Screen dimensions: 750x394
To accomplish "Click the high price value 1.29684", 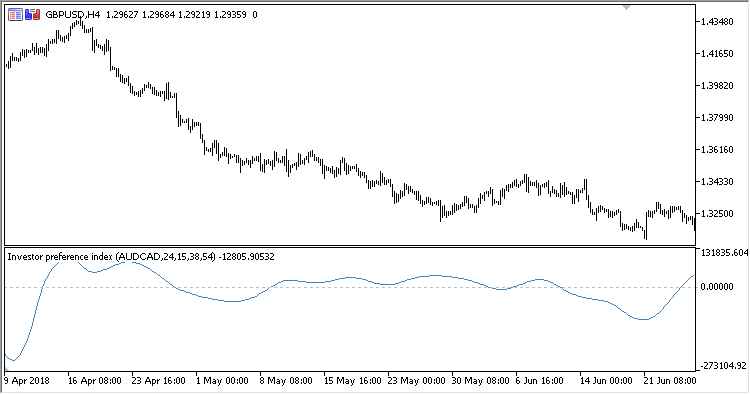I will 158,15.
